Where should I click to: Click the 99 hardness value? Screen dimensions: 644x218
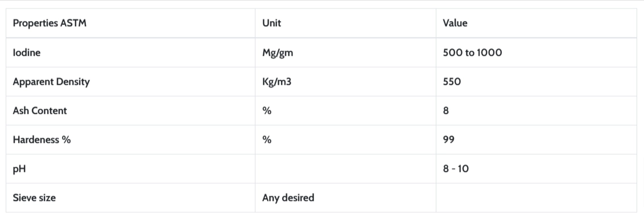(448, 140)
